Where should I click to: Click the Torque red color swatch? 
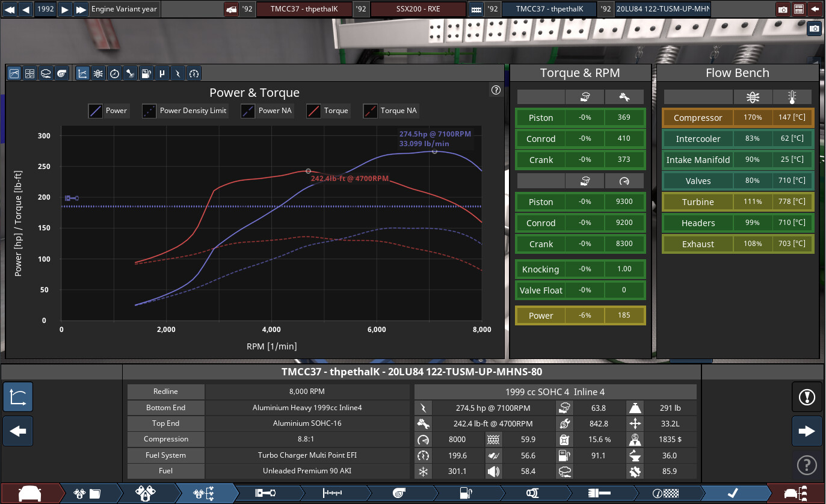313,111
